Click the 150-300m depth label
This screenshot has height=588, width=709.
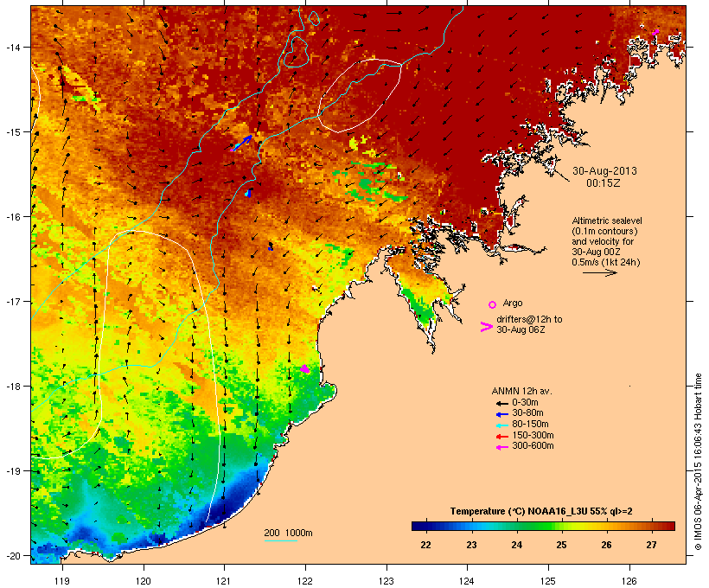pyautogui.click(x=533, y=435)
